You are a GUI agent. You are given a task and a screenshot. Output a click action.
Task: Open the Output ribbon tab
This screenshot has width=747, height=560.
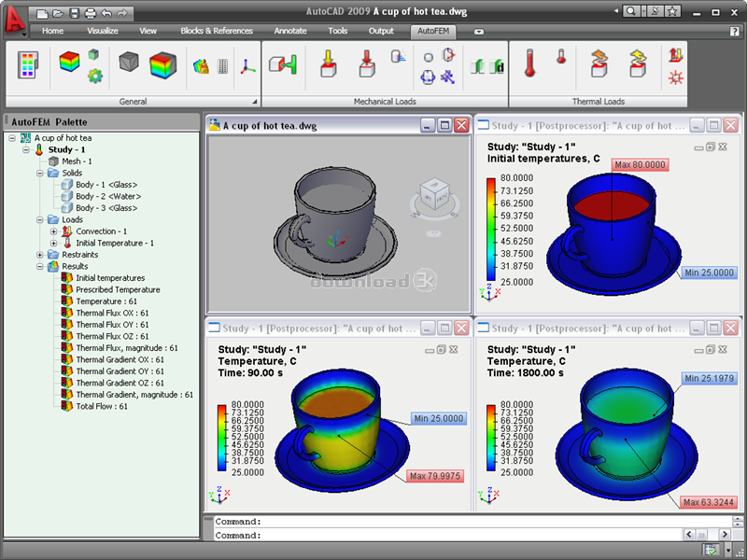pos(381,31)
